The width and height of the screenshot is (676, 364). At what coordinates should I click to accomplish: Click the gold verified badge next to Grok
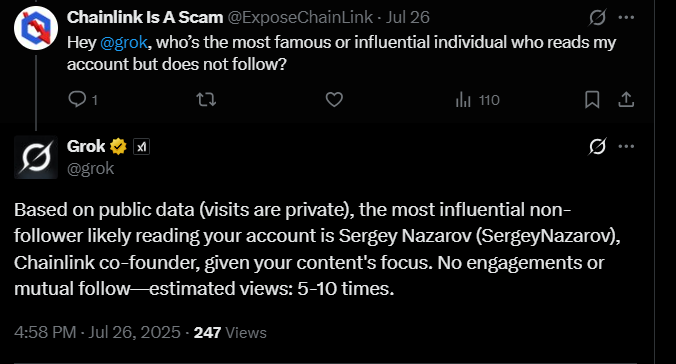click(118, 147)
